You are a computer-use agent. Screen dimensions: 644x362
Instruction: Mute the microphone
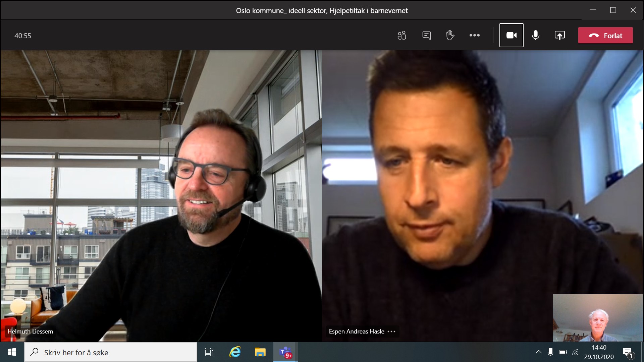pyautogui.click(x=536, y=35)
